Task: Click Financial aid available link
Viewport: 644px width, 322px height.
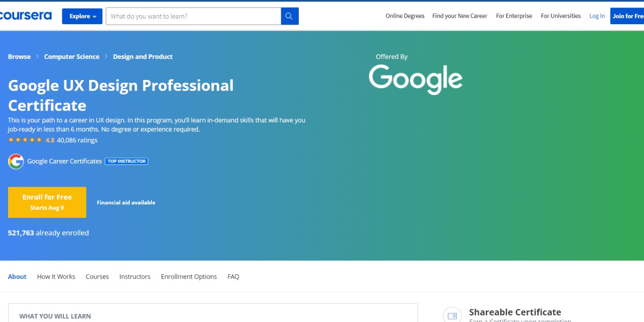Action: click(x=126, y=202)
